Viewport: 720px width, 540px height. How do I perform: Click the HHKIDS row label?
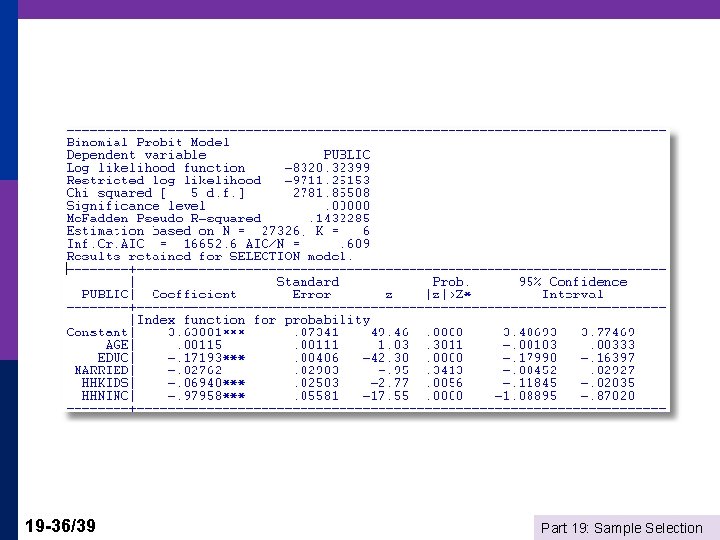[x=105, y=383]
